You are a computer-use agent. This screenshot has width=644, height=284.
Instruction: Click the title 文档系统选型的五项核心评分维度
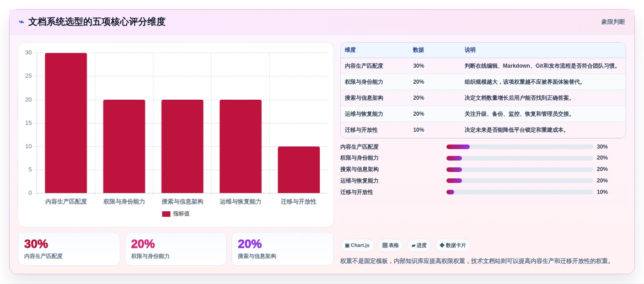coord(97,22)
